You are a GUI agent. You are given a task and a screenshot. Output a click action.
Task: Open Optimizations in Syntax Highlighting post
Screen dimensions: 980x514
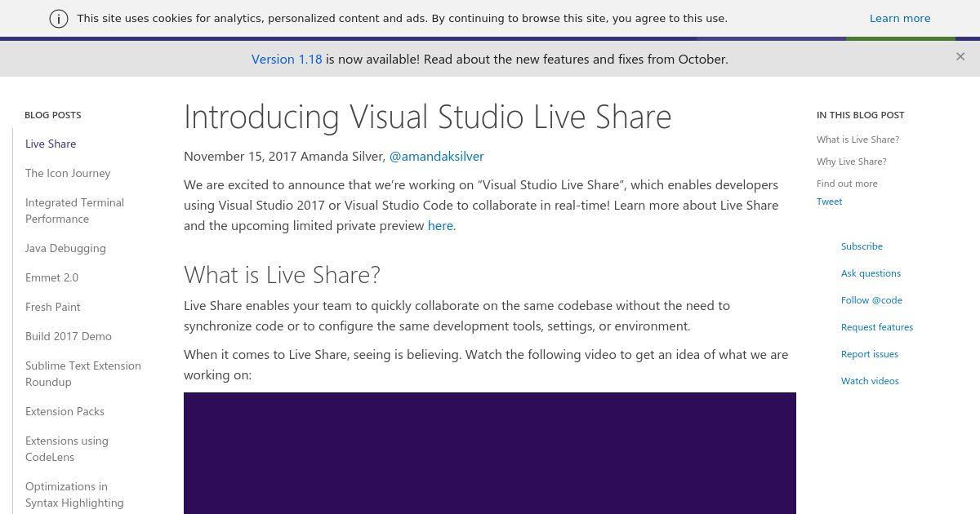tap(74, 494)
